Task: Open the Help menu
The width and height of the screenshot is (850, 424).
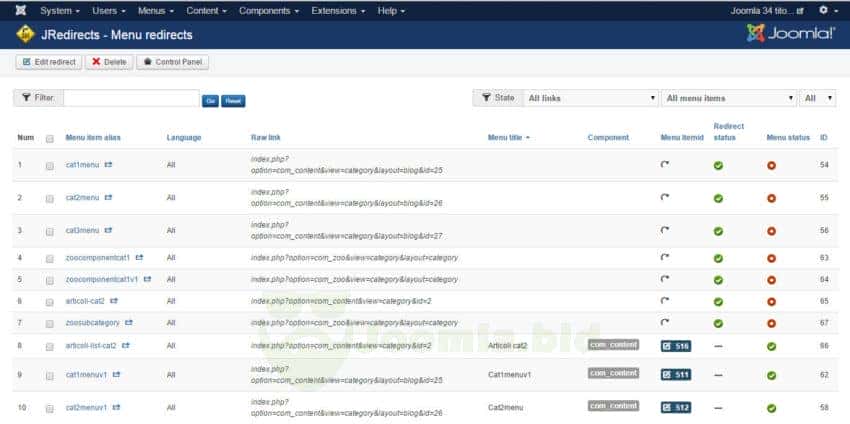Action: [391, 10]
